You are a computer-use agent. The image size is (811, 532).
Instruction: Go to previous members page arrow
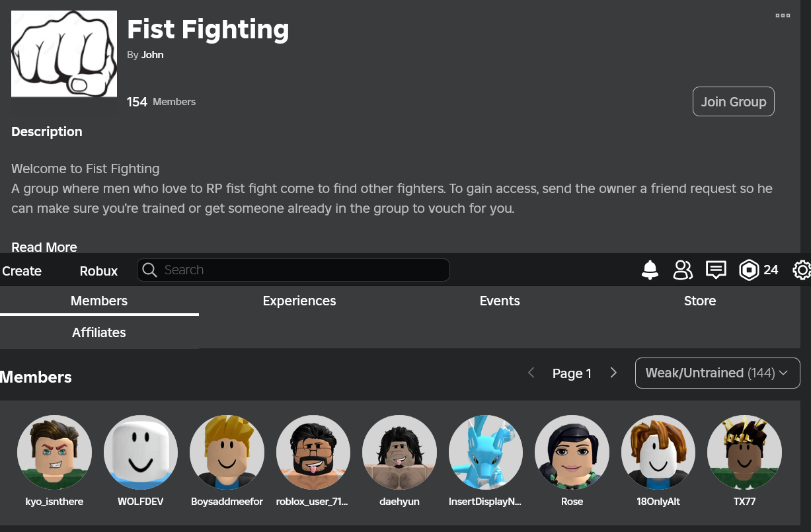point(531,373)
